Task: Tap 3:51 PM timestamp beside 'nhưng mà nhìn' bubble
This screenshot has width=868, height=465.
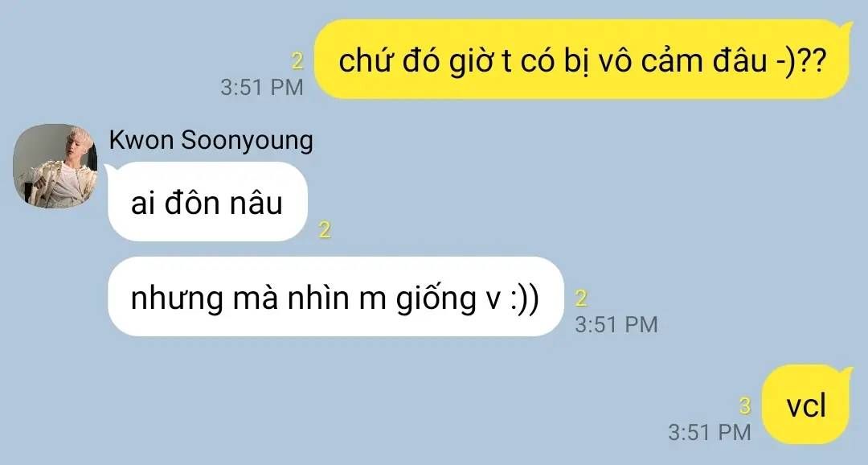Action: [x=616, y=324]
